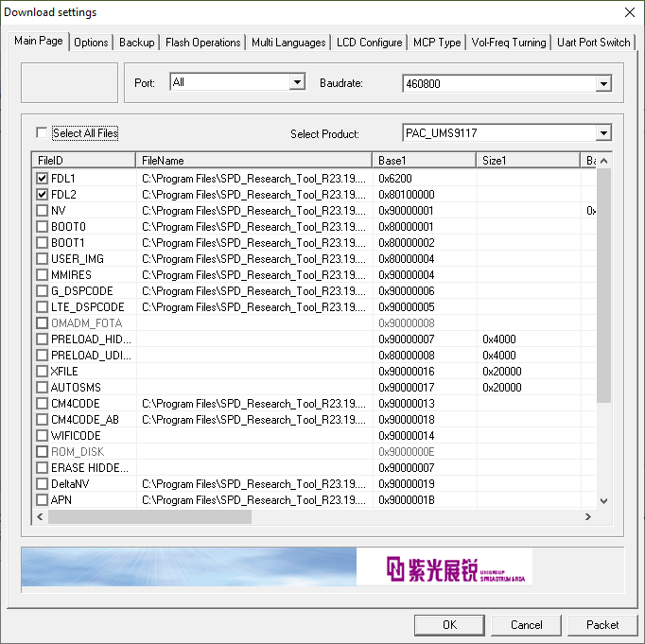This screenshot has width=645, height=644.
Task: Expand the Baudrate dropdown list
Action: [x=603, y=84]
